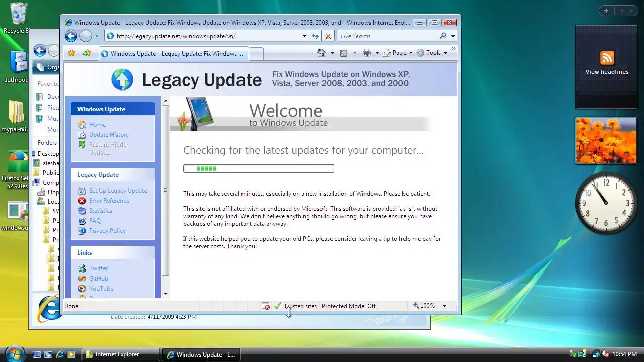644x362 pixels.
Task: Click the left pane scroll-up arrow
Action: click(166, 101)
